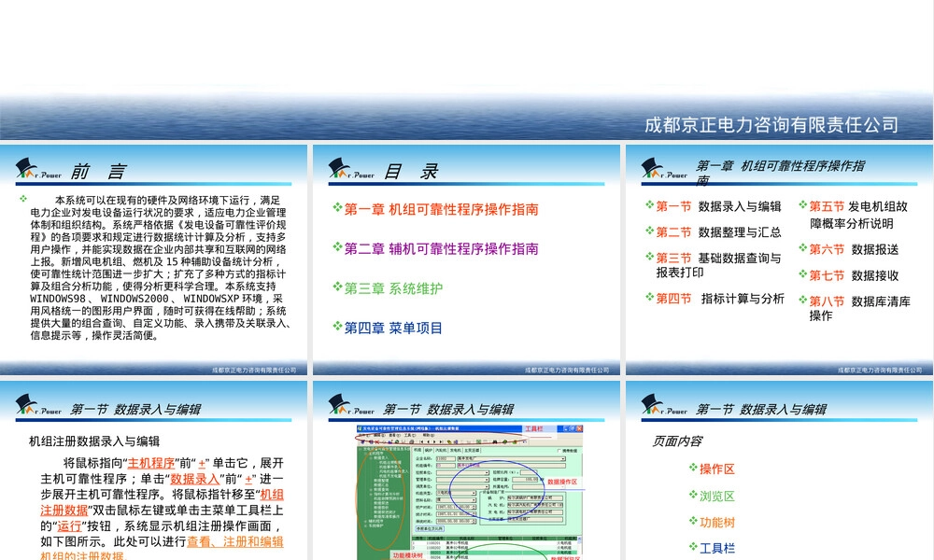934x560 pixels.
Task: Click the underlined 查看、注册和编辑 link
Action: pyautogui.click(x=235, y=541)
